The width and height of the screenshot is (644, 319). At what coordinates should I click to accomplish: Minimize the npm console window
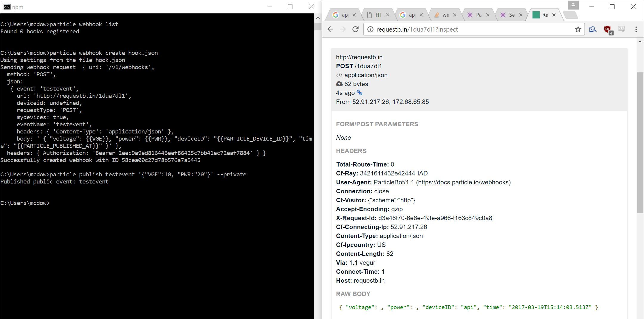tap(270, 7)
